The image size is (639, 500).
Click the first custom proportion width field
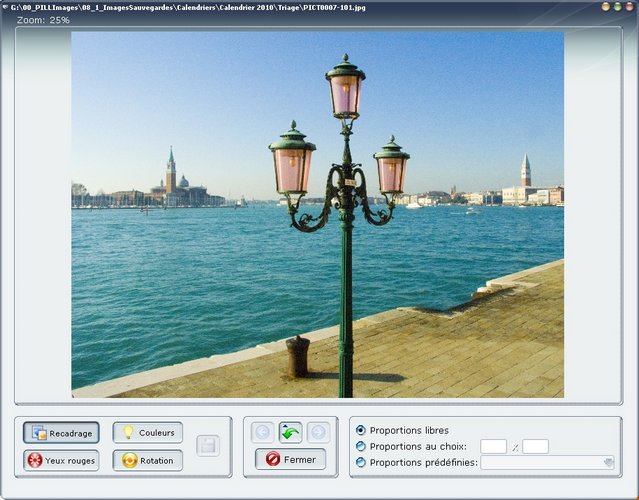(493, 446)
